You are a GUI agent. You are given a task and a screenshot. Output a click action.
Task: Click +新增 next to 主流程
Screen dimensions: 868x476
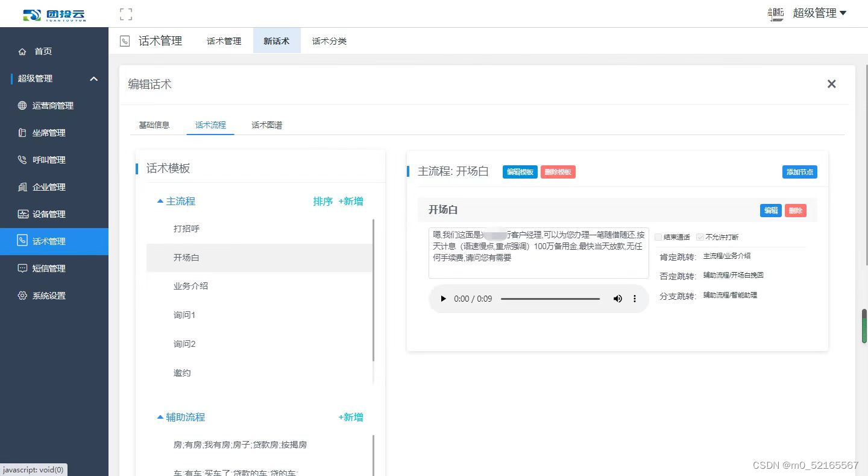point(351,202)
